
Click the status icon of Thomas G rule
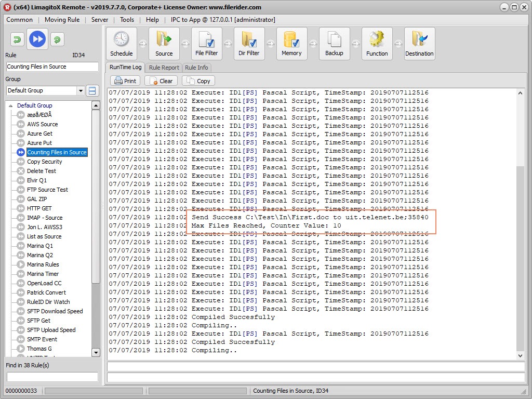pyautogui.click(x=21, y=349)
